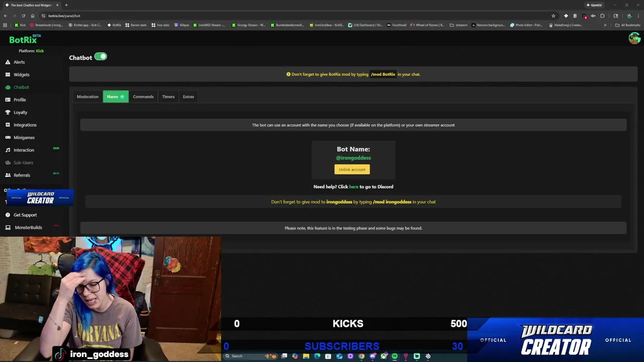Open Microsoft Edge from the taskbar

317,356
